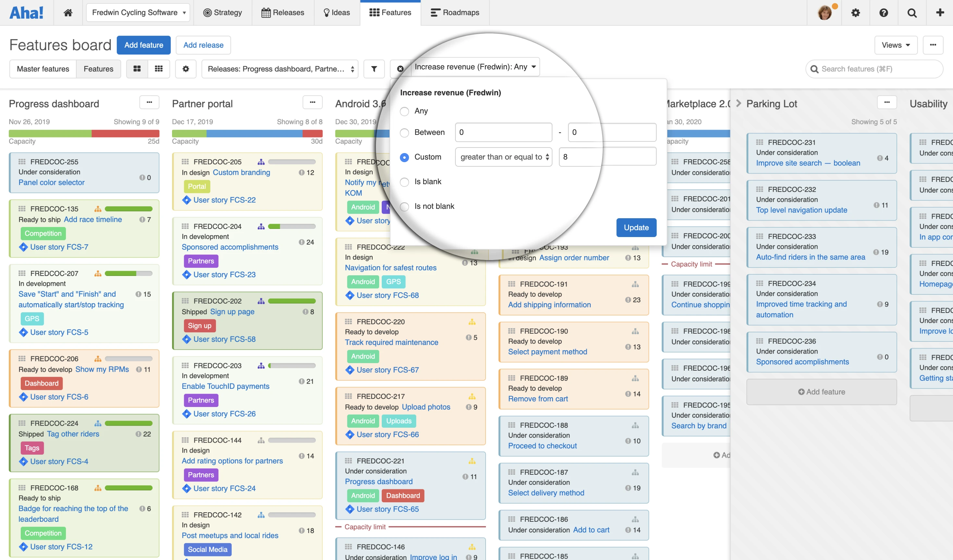The height and width of the screenshot is (560, 953).
Task: Switch to Master features tab
Action: point(43,69)
